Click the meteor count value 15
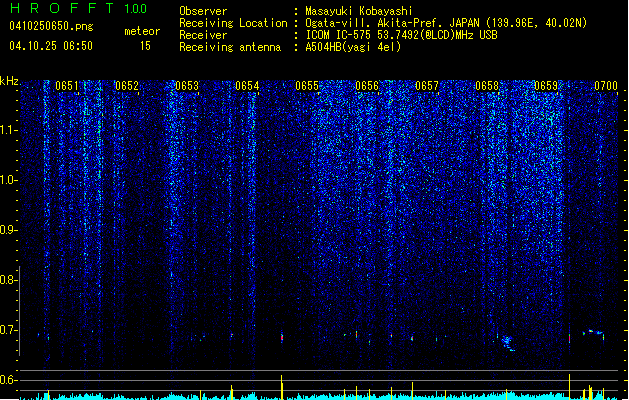The width and height of the screenshot is (629, 400). click(145, 46)
